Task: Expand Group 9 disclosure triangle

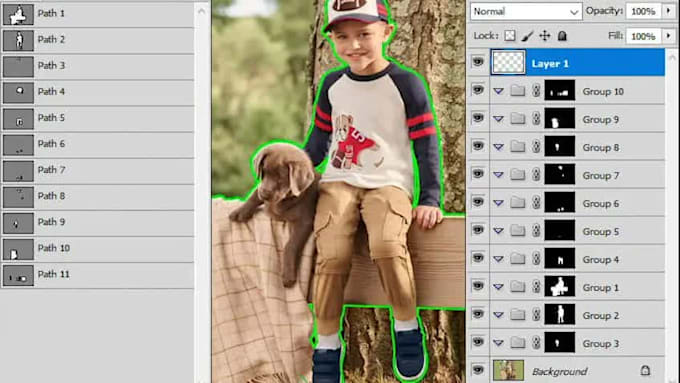Action: [499, 119]
